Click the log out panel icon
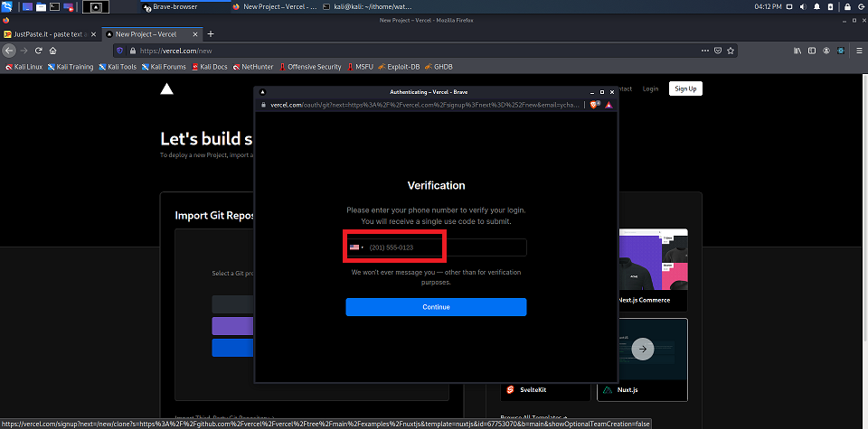This screenshot has height=429, width=868. pyautogui.click(x=861, y=6)
